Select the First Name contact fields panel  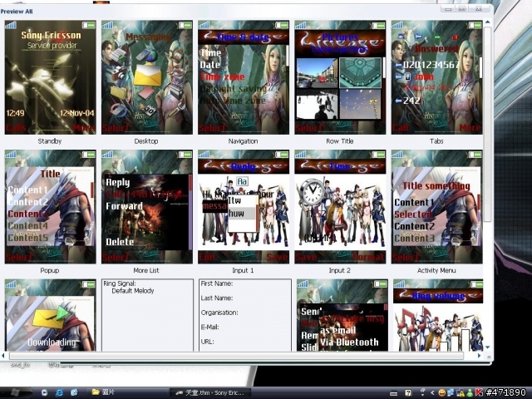coord(245,315)
